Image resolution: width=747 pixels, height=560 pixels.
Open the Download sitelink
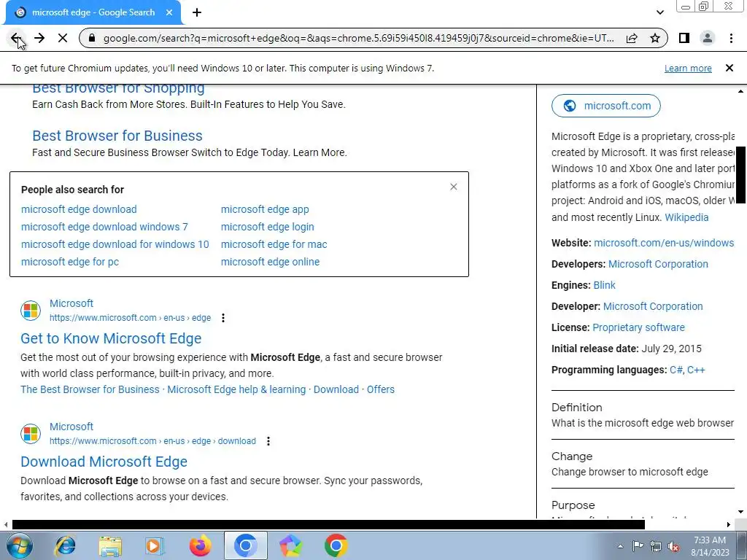(x=336, y=389)
